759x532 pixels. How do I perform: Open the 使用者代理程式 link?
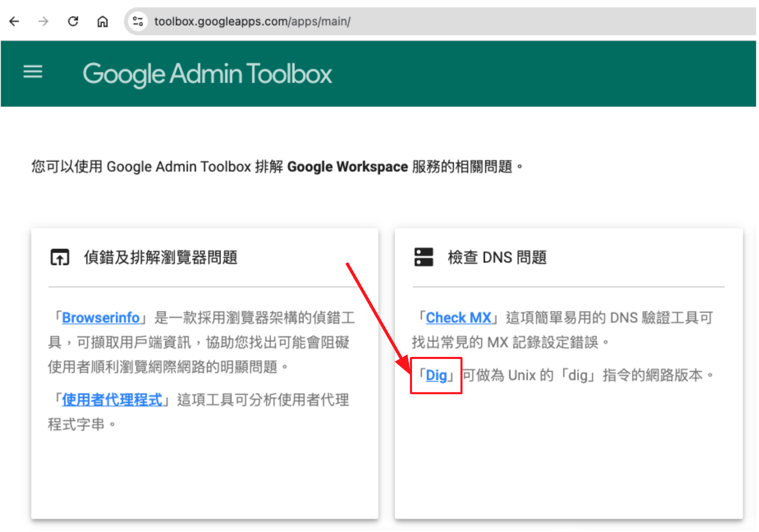112,400
